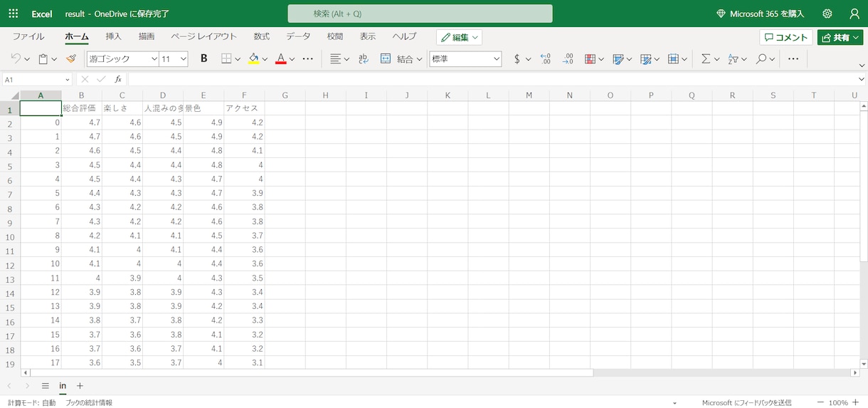868x408 pixels.
Task: Switch to the 表示 tab
Action: click(368, 36)
